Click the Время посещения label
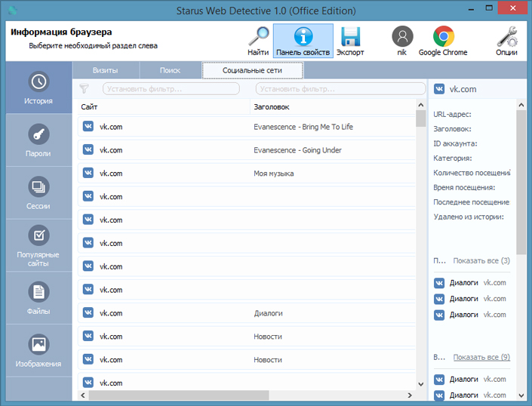This screenshot has width=532, height=406. [x=464, y=188]
